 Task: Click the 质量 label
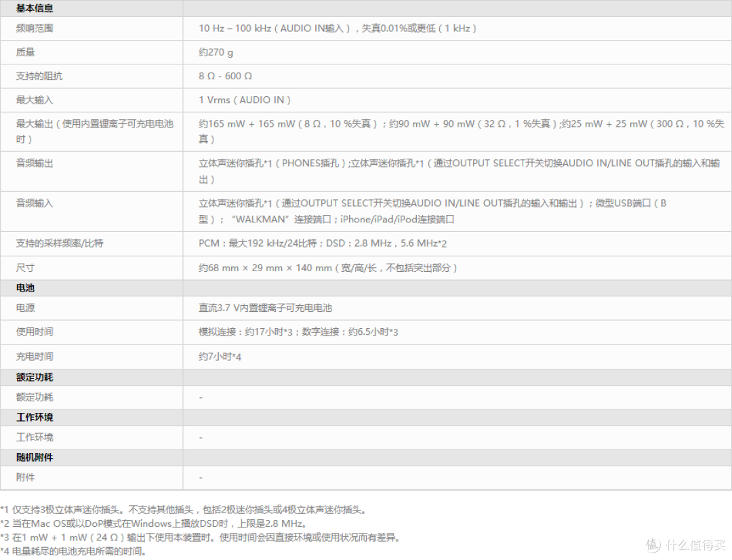click(25, 52)
